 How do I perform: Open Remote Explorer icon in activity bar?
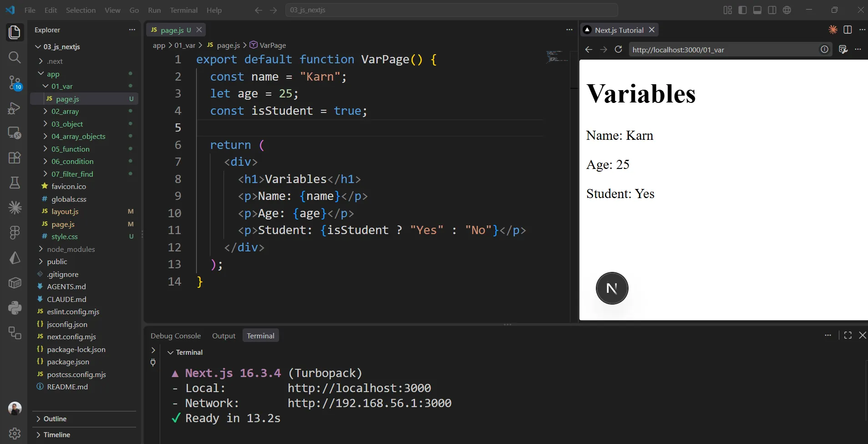(x=15, y=133)
